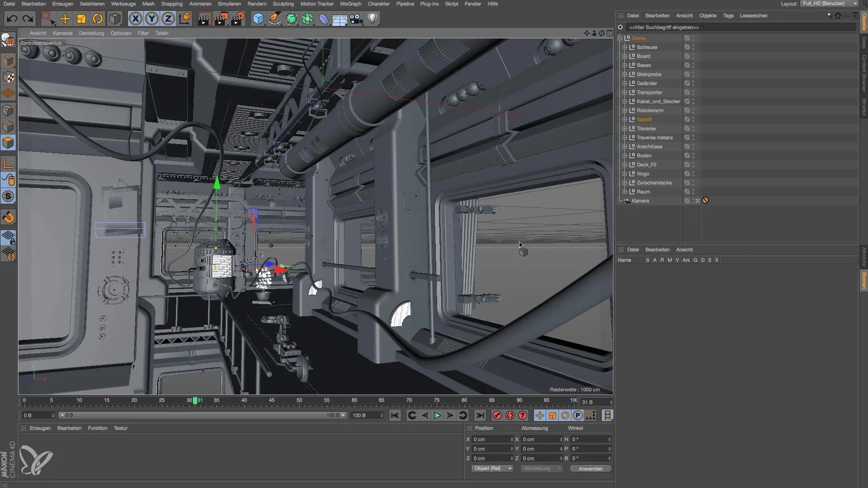Viewport: 868px width, 488px height.
Task: Activate the Scale tool
Action: (x=81, y=19)
